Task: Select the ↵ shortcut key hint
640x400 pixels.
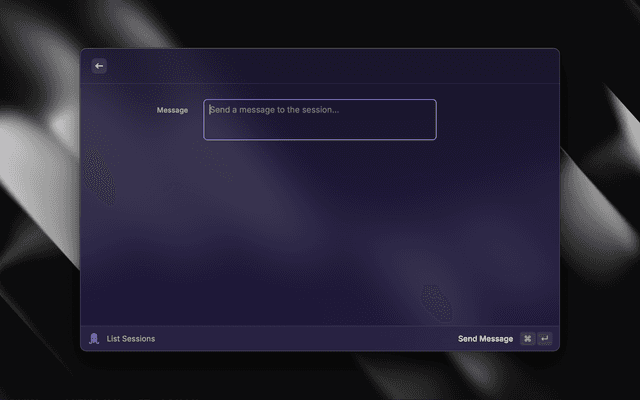Action: [x=544, y=339]
